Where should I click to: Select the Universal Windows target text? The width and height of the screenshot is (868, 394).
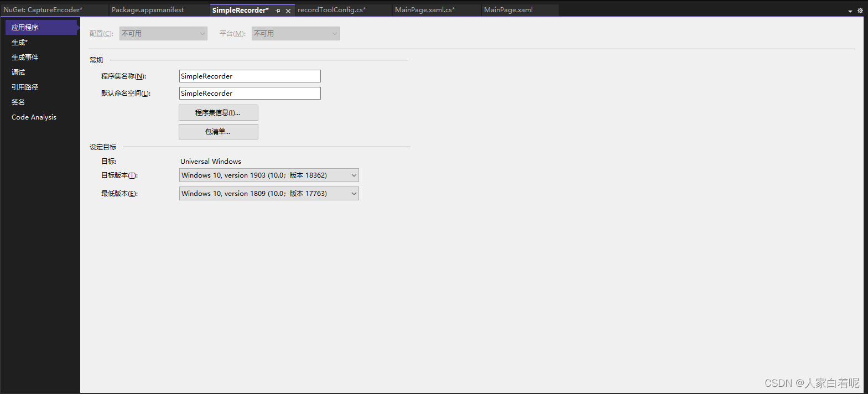[211, 162]
